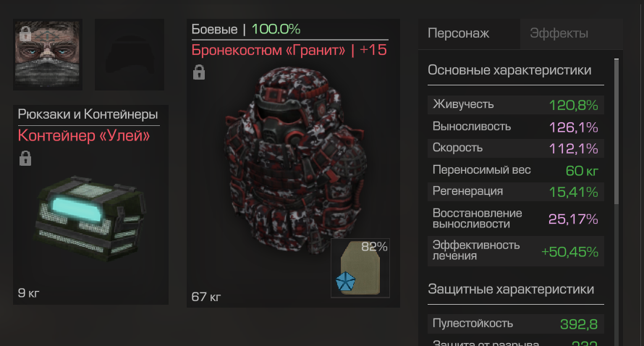Click the masked face portrait thumbnail

click(48, 54)
